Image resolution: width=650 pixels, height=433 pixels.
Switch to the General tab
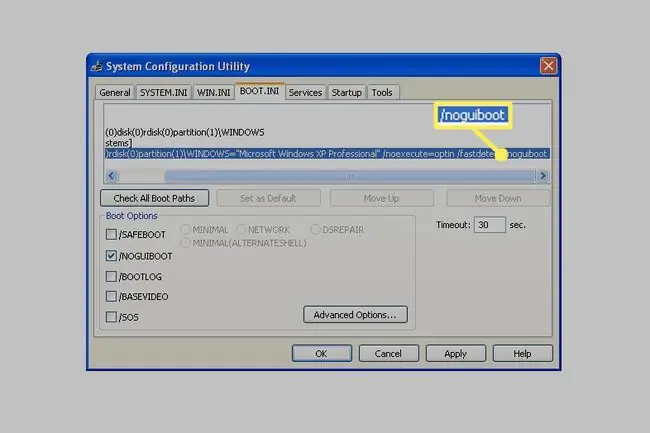[115, 92]
